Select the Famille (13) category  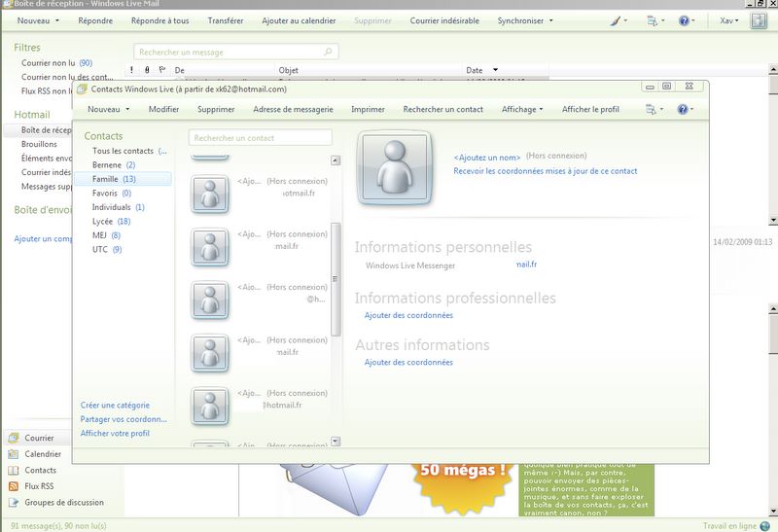click(123, 179)
